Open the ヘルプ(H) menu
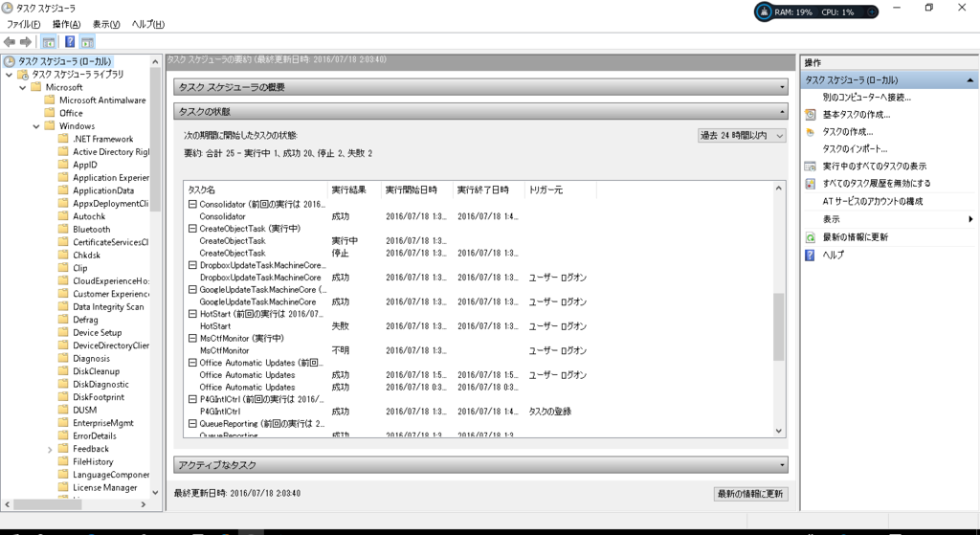Viewport: 980px width, 535px height. [148, 24]
